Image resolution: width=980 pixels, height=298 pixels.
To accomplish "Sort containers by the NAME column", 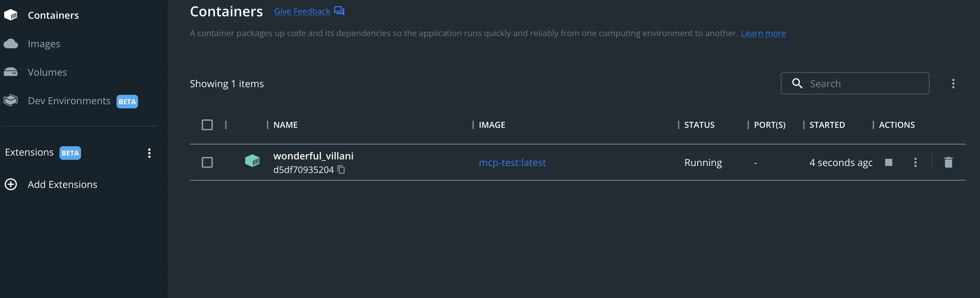I will 285,125.
